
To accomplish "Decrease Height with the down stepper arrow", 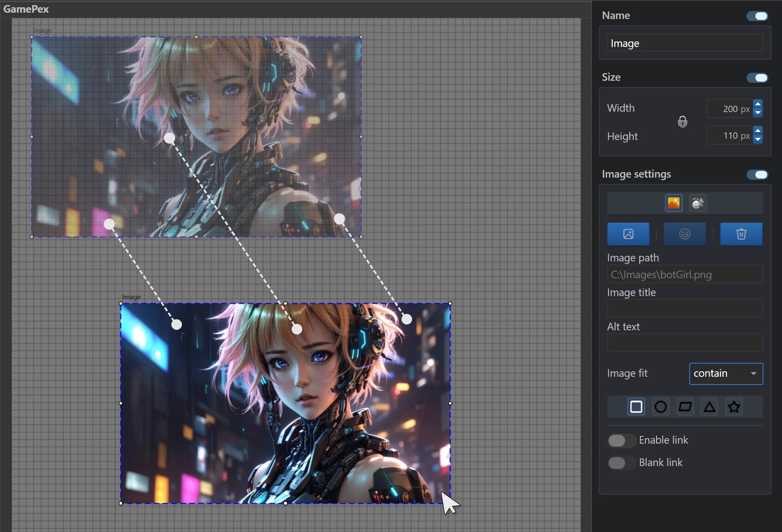I will (758, 140).
